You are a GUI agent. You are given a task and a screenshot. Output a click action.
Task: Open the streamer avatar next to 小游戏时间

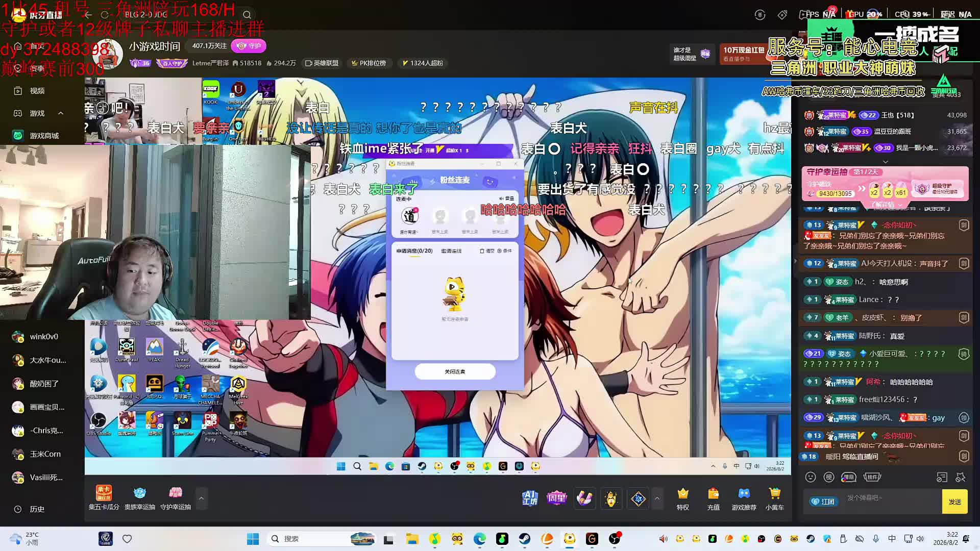pyautogui.click(x=108, y=54)
